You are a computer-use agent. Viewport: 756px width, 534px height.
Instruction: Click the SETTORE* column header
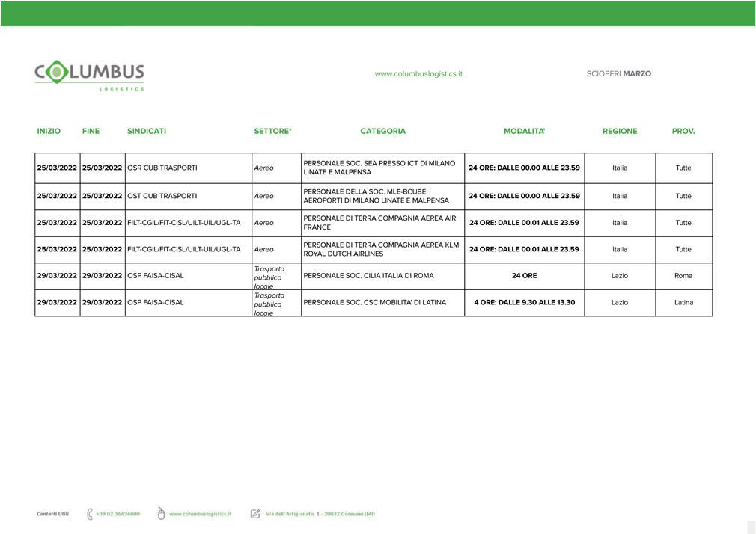272,131
